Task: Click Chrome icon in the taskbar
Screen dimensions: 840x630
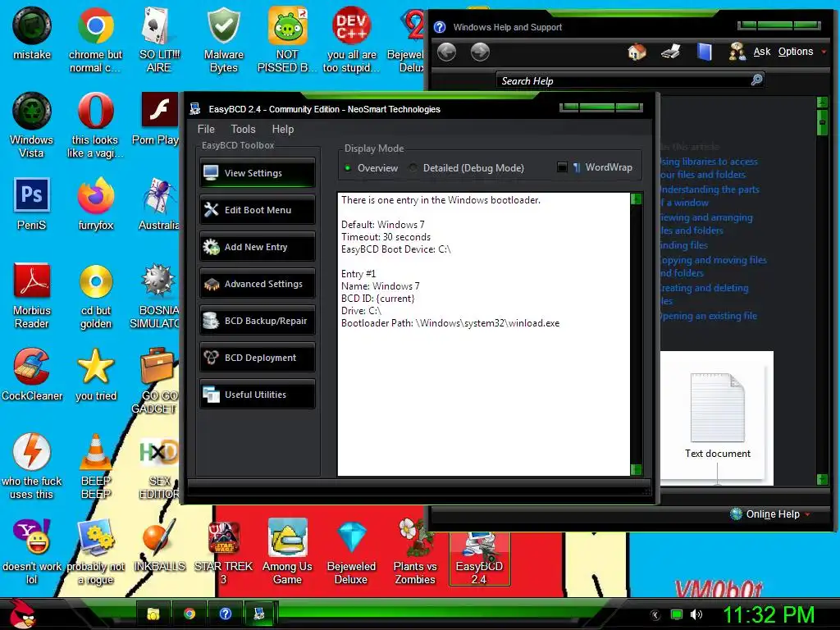Action: (x=189, y=614)
